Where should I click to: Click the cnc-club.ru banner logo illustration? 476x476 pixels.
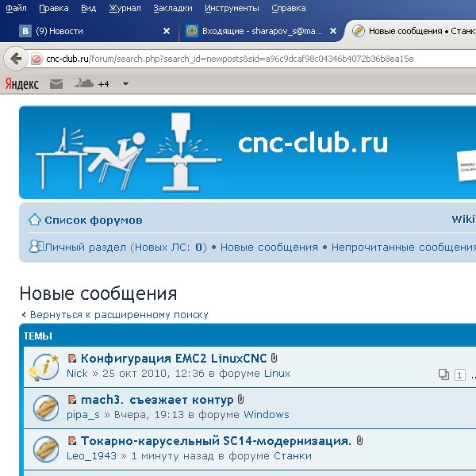click(129, 152)
